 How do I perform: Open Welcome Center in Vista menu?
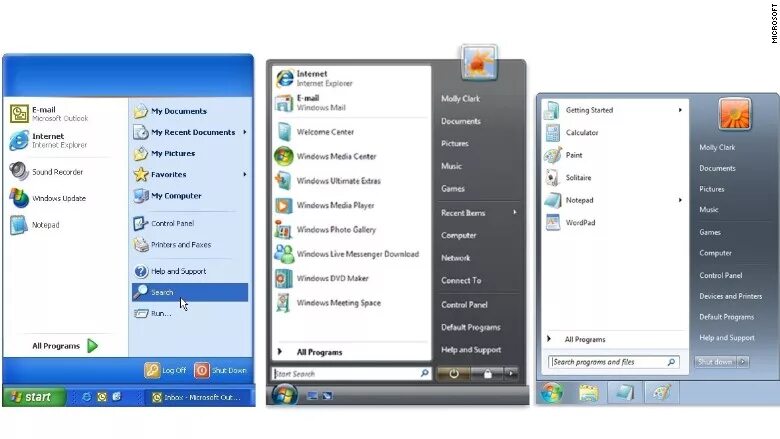pyautogui.click(x=314, y=132)
